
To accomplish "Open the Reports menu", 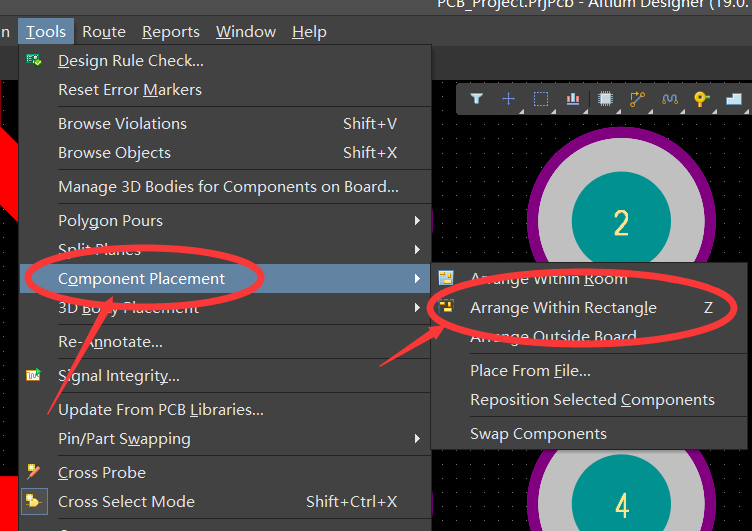I will (x=171, y=32).
